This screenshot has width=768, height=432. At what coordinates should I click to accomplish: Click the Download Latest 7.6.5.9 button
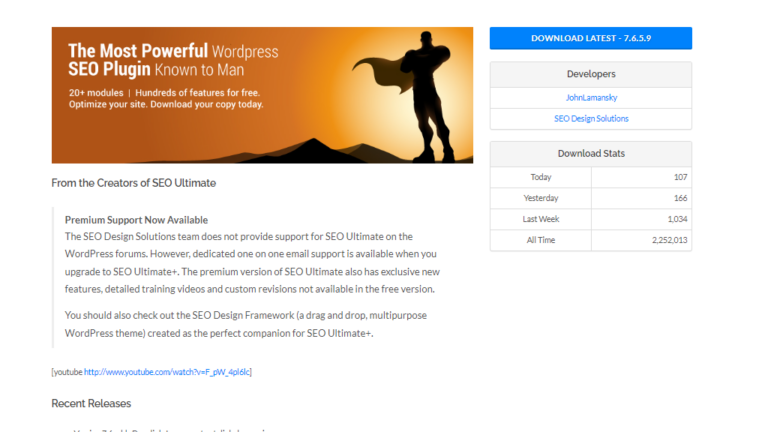590,38
